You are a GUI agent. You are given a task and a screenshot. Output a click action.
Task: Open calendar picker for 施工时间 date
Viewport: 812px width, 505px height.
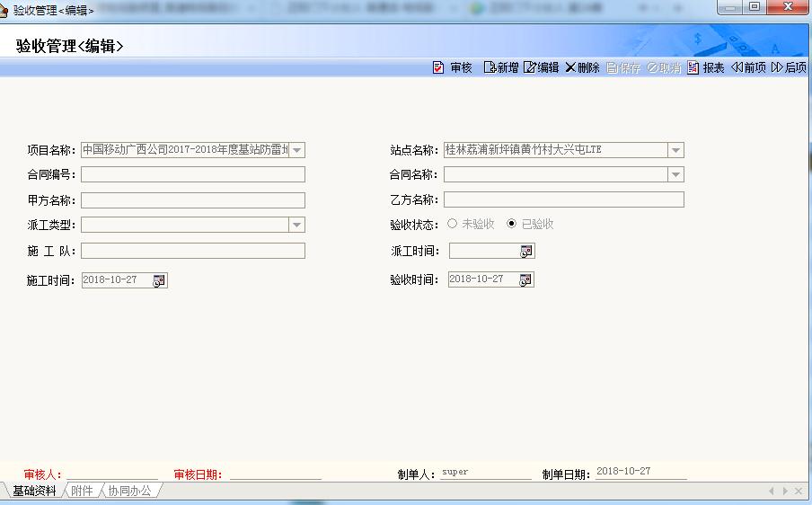[x=159, y=280]
